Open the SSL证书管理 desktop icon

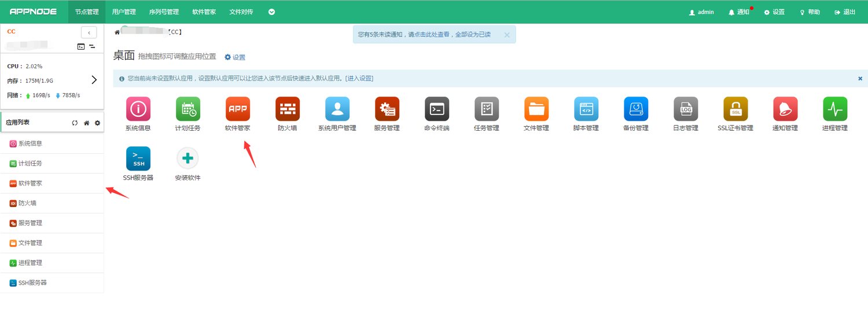tap(735, 109)
